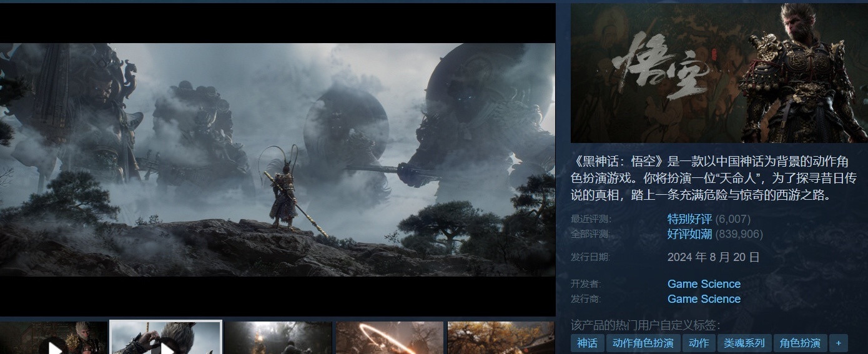Click the 类魂系列 tag
The image size is (868, 354).
coord(744,343)
